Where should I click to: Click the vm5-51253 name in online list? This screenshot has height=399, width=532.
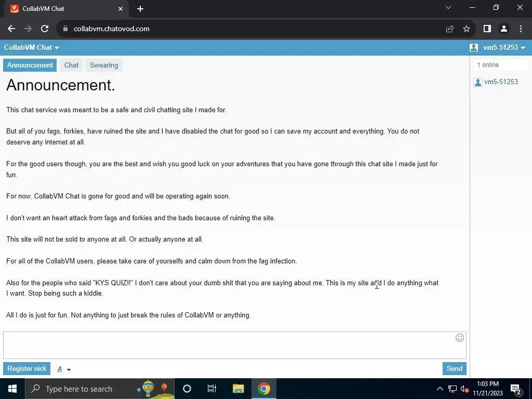[x=501, y=82]
